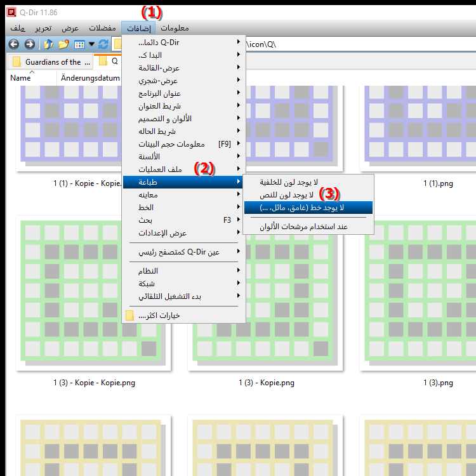Click the view mode grid icon

[x=79, y=44]
